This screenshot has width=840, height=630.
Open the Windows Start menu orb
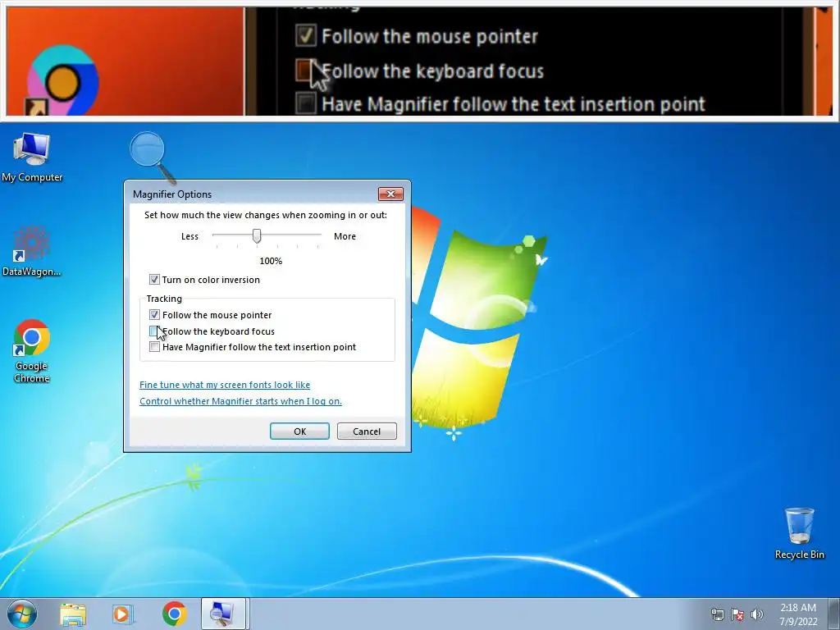pos(22,614)
